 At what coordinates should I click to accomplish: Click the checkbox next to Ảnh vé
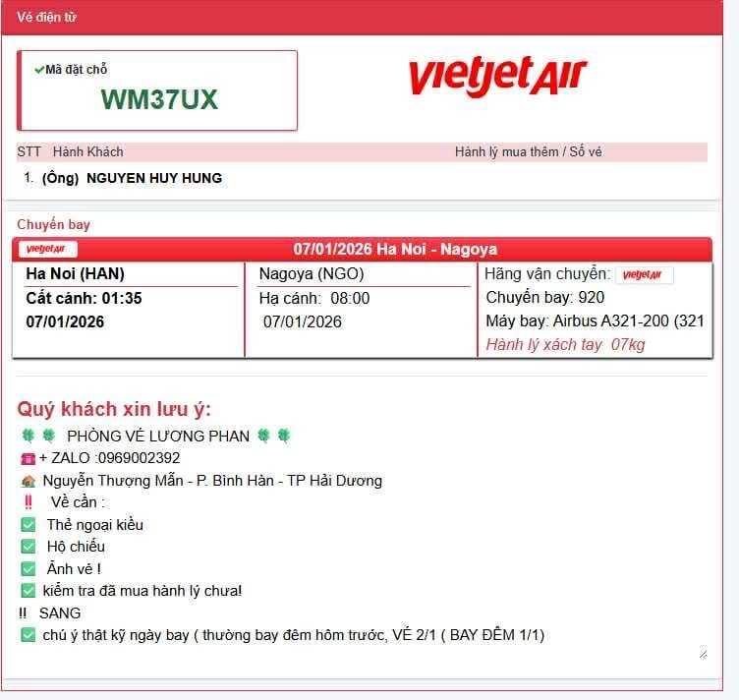click(28, 568)
